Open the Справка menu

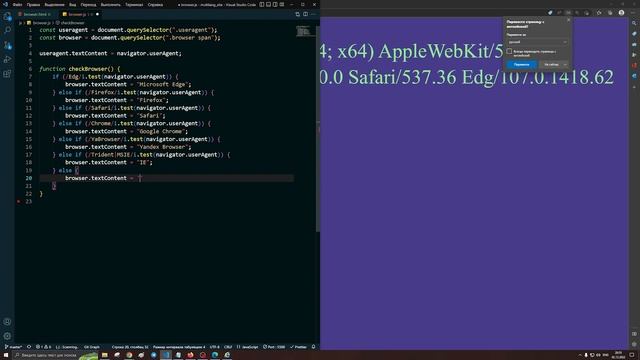point(155,4)
